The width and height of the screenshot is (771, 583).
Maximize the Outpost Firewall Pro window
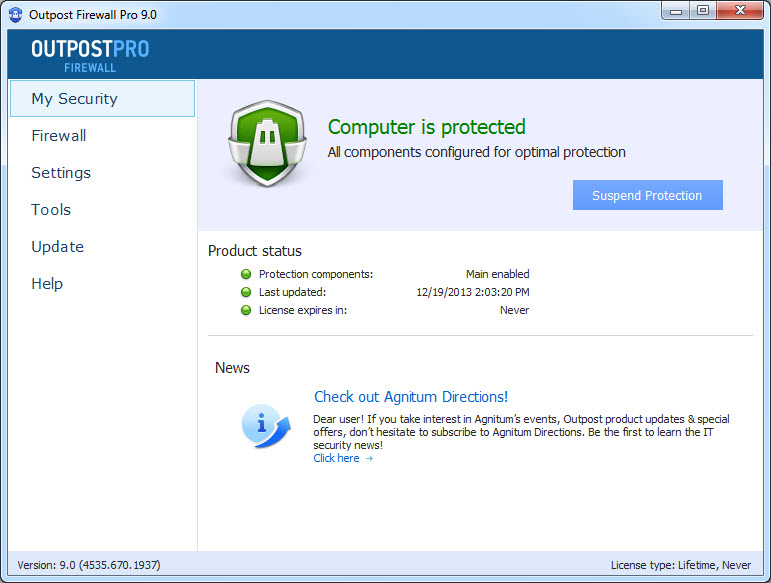tap(703, 11)
